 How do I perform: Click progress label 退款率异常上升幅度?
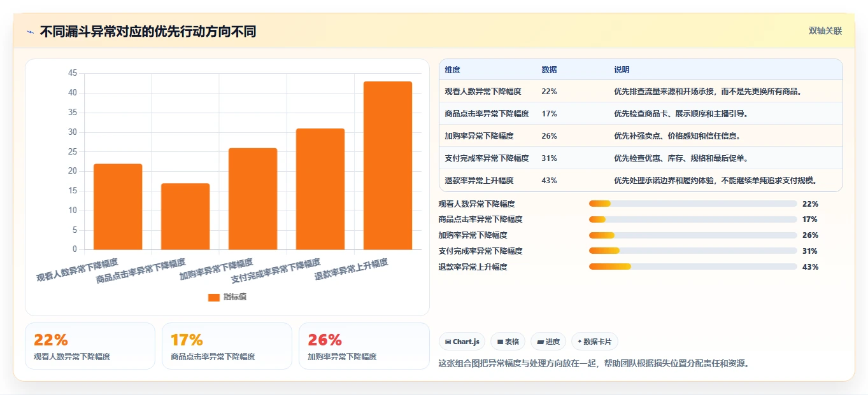pyautogui.click(x=473, y=267)
